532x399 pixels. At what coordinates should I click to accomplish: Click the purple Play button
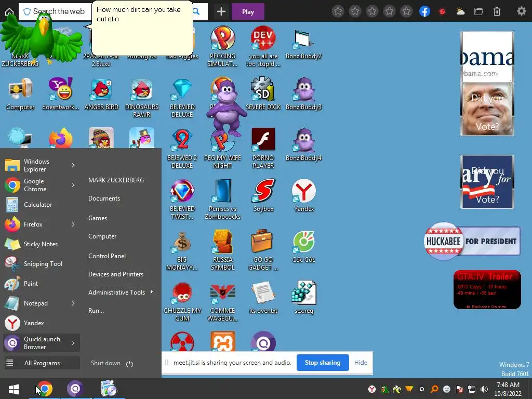(x=248, y=12)
